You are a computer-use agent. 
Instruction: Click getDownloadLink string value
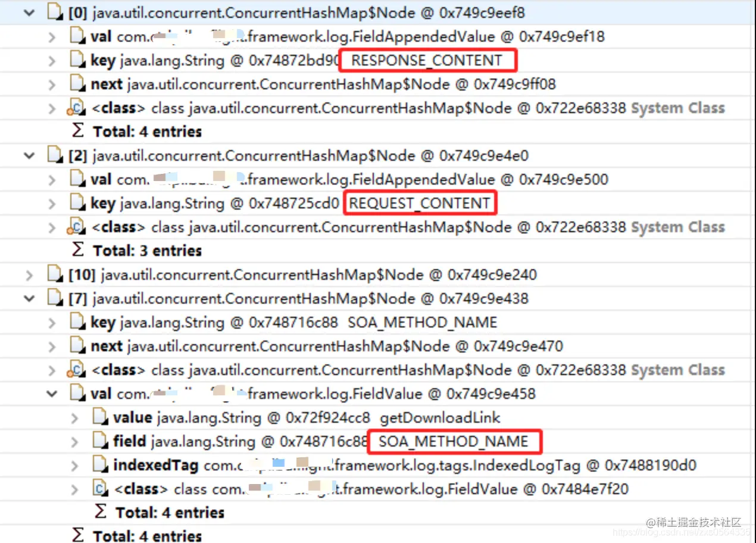[x=440, y=418]
